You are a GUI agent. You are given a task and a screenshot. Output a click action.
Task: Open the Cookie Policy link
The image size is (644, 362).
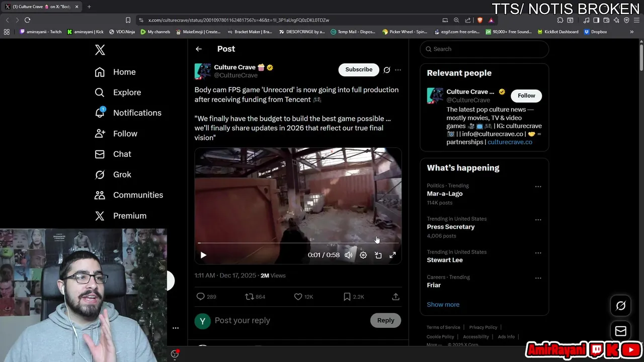point(440,337)
